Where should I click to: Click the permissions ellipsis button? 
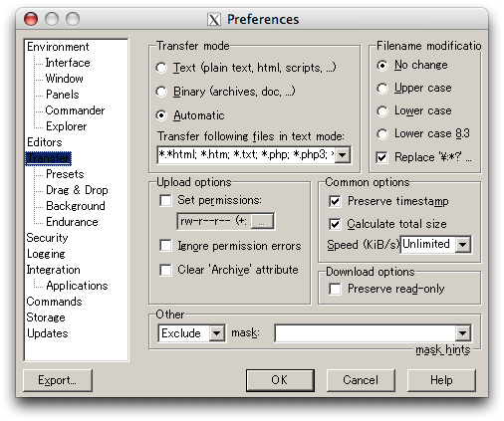[262, 221]
